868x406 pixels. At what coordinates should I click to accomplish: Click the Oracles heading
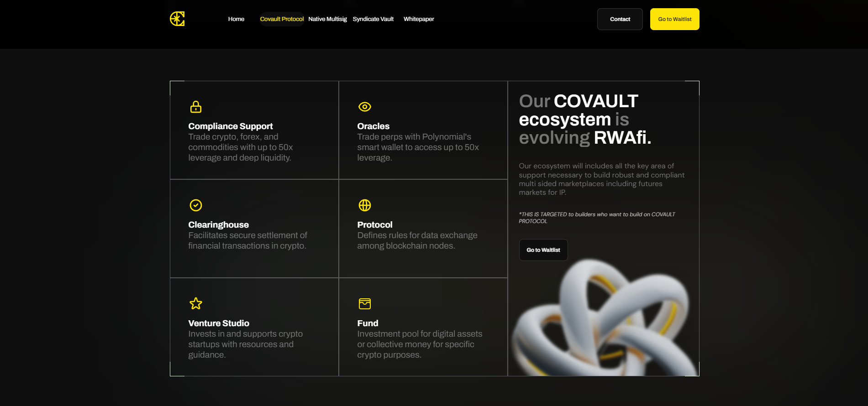click(374, 126)
